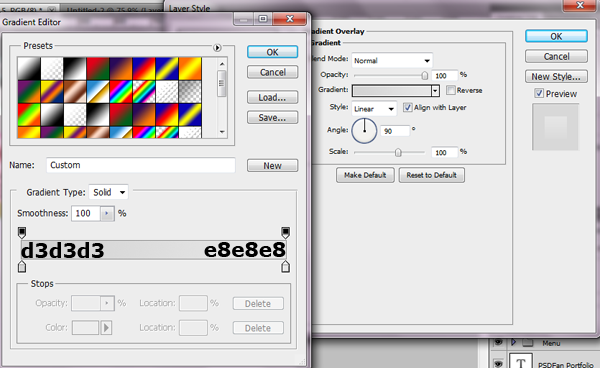Click the right opacity stop above the gradient bar
Screen dimensions: 600x368
285,232
